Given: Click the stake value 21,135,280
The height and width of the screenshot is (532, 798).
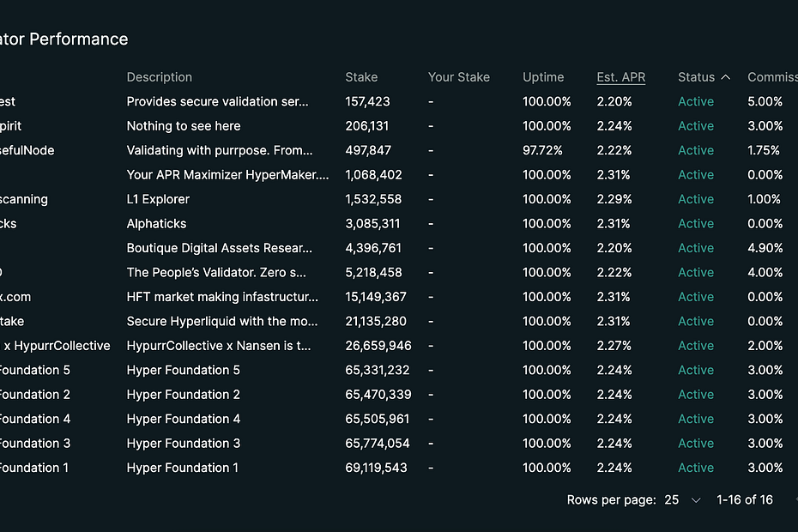Looking at the screenshot, I should 376,322.
